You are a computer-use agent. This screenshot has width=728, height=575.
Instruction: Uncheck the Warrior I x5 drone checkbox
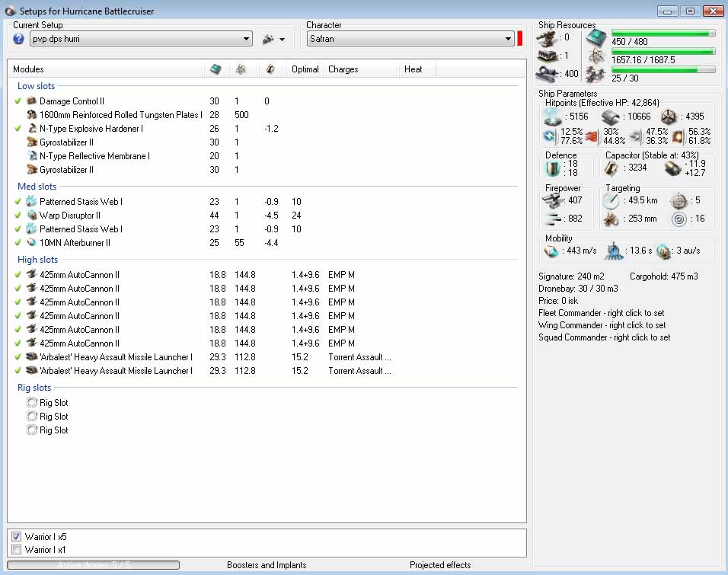point(17,537)
